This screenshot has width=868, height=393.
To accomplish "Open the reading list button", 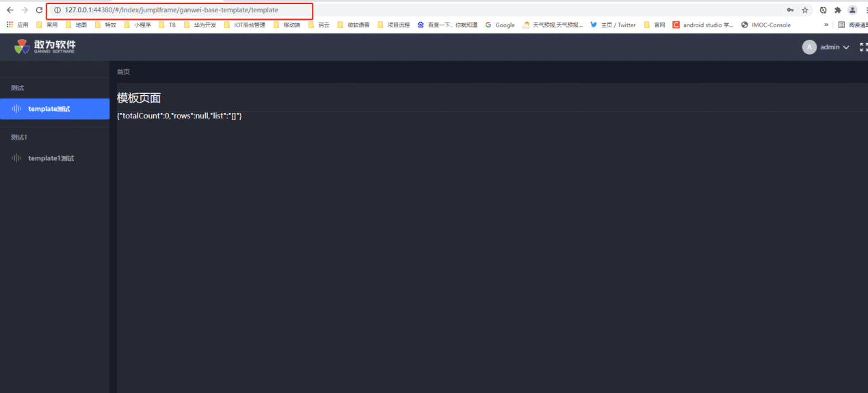I will [852, 25].
